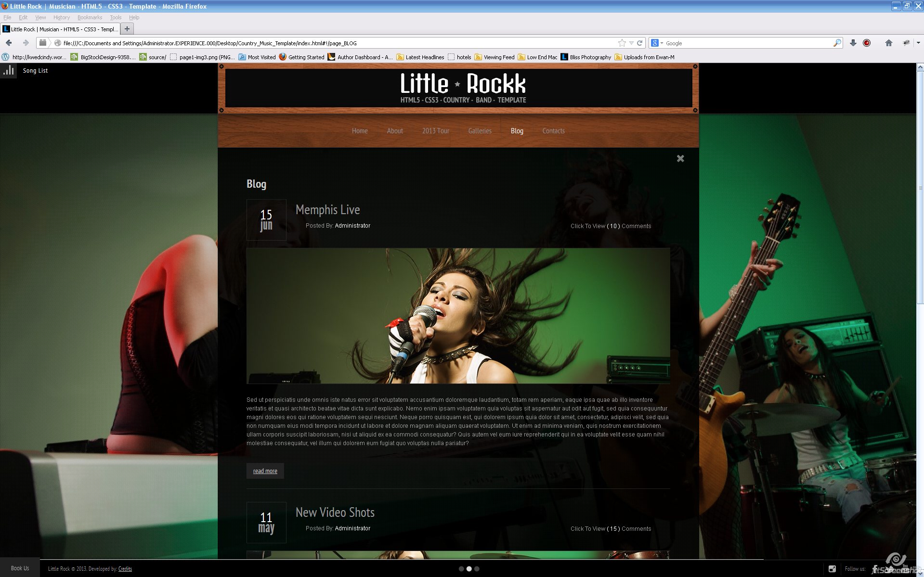Open the Bookmarks menu
This screenshot has height=577, width=924.
pyautogui.click(x=90, y=17)
